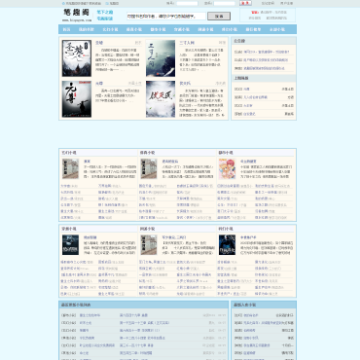
Task: Click the 登录 login button
Action: point(245,3)
